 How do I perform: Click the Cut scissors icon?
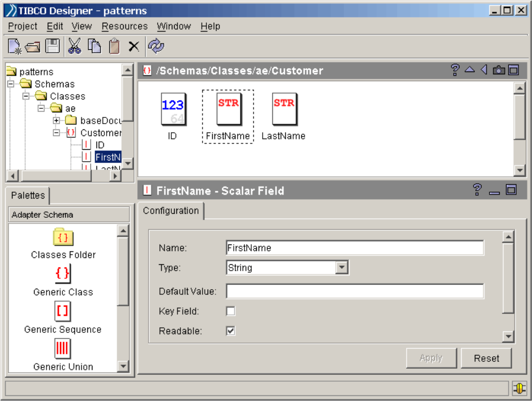pos(75,46)
